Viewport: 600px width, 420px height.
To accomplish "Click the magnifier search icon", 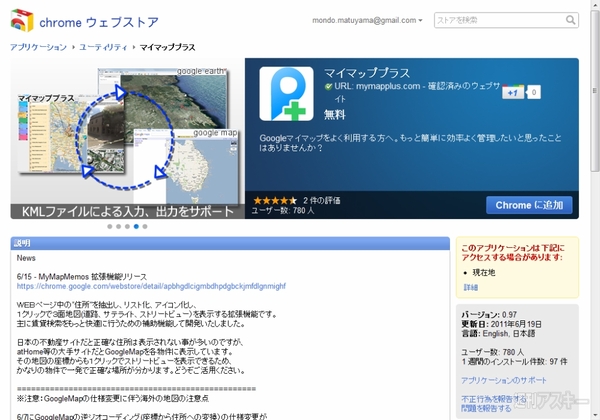I will pos(571,20).
